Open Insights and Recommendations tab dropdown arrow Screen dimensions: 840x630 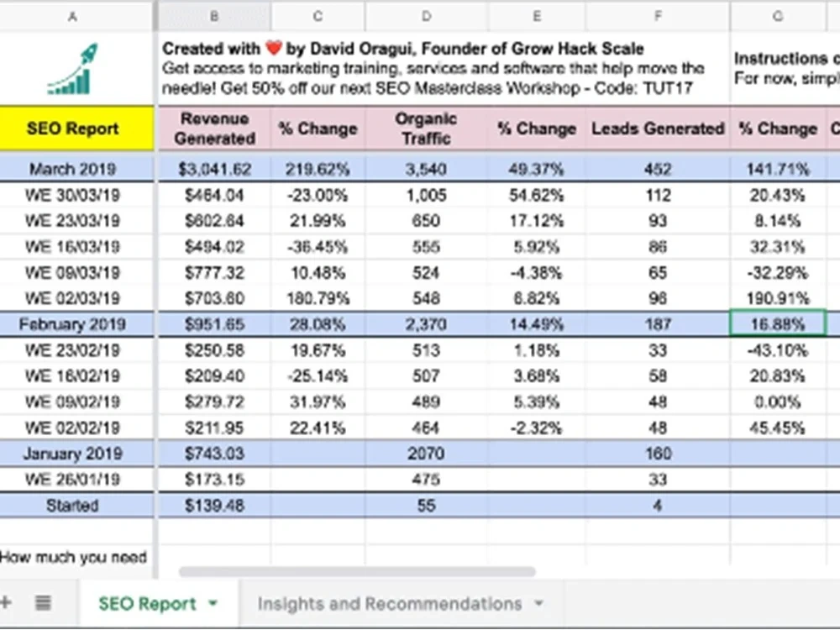click(x=539, y=603)
